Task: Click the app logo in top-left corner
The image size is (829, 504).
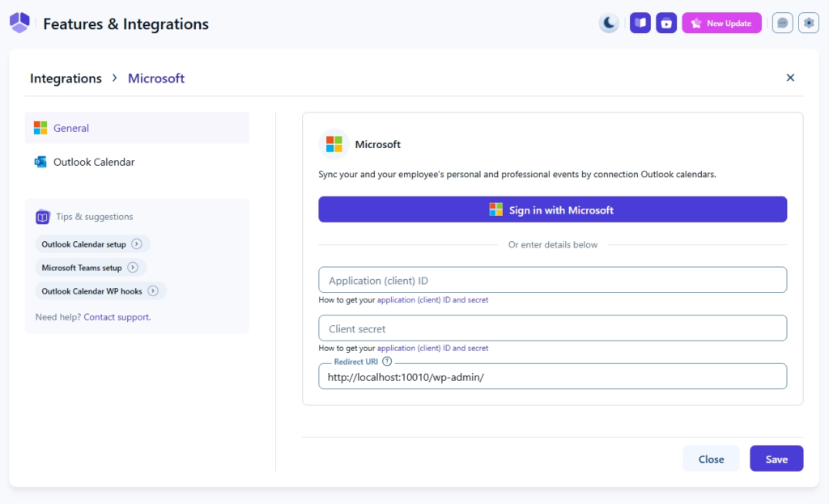Action: point(19,23)
